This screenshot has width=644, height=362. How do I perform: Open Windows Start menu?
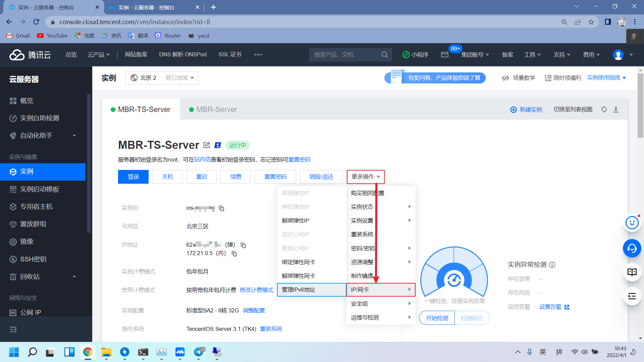click(14, 352)
